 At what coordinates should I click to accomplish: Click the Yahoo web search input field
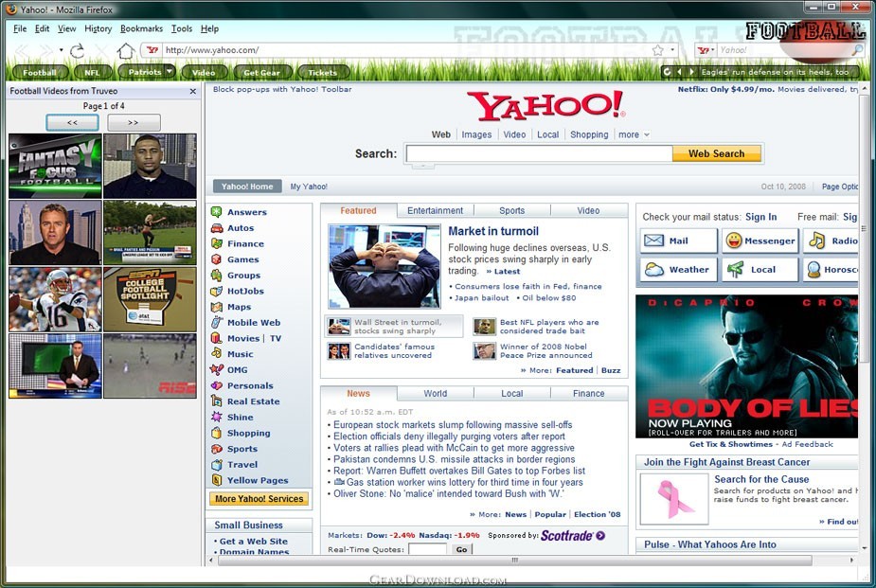coord(539,153)
